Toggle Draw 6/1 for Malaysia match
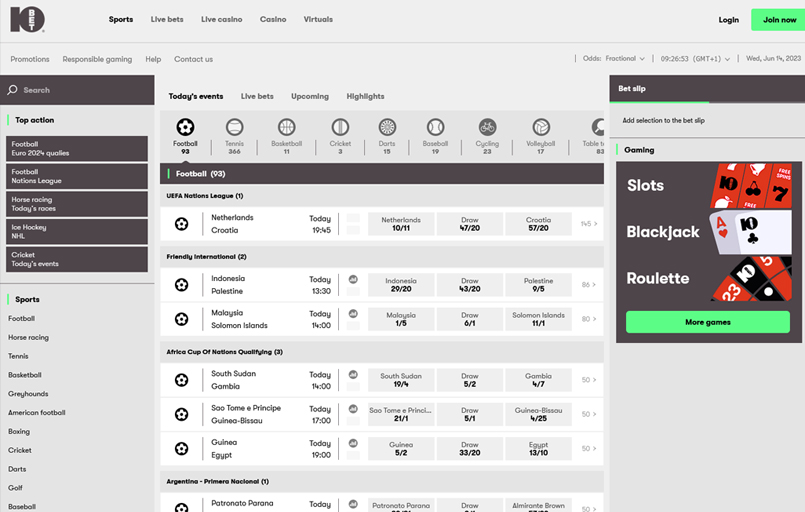 click(x=470, y=320)
